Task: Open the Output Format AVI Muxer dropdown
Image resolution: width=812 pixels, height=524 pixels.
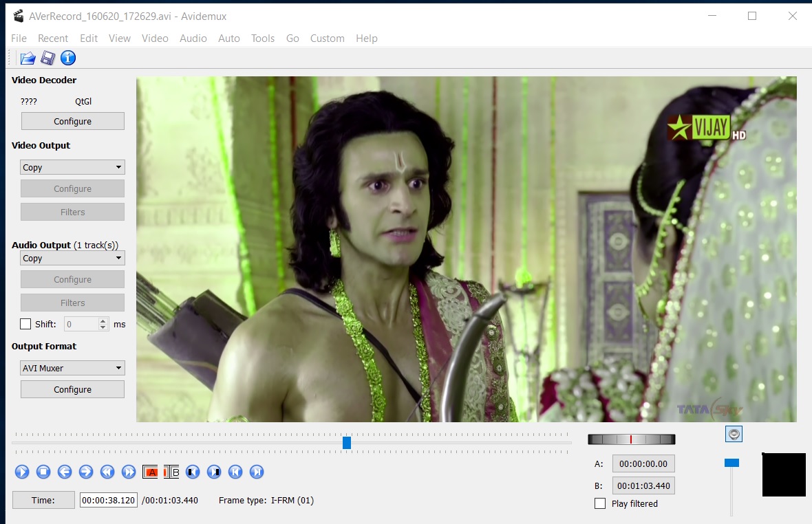Action: tap(72, 368)
